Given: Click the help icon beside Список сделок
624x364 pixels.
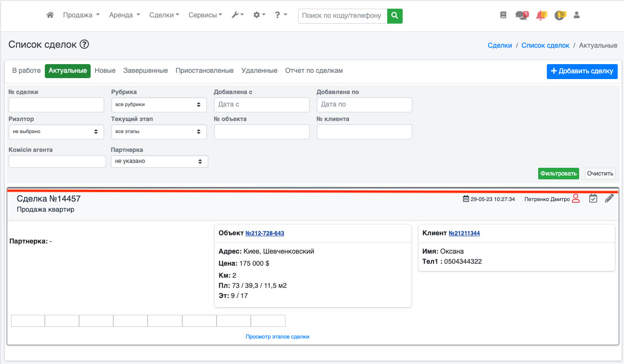Looking at the screenshot, I should click(x=84, y=45).
